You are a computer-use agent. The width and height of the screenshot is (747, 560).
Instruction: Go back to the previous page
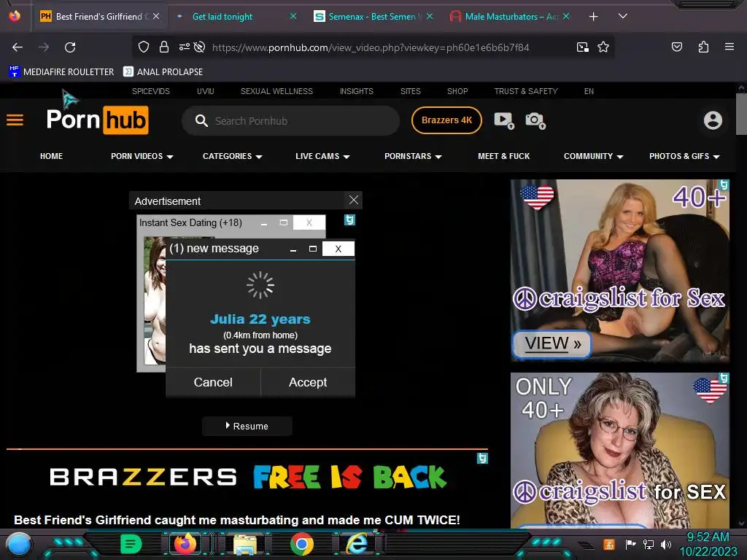pos(18,47)
